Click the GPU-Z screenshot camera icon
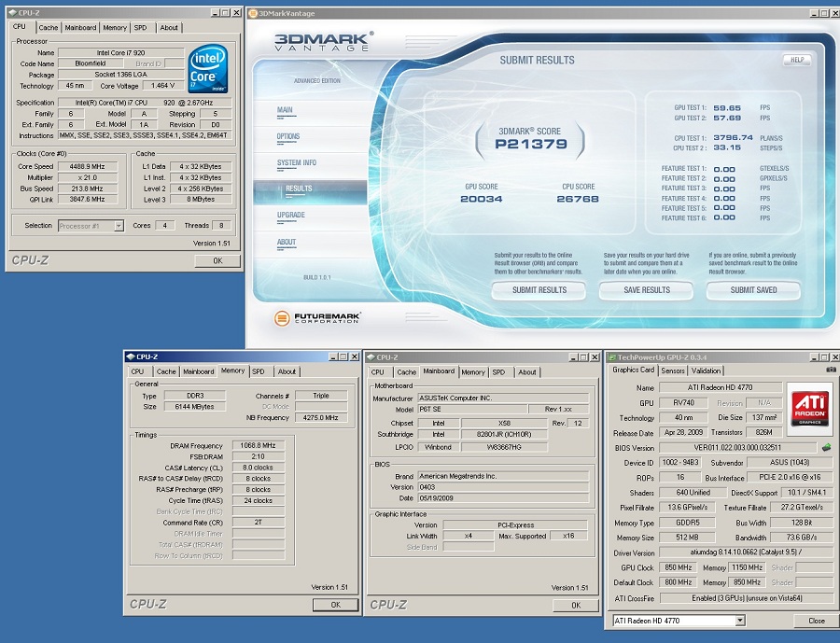This screenshot has width=840, height=643. [831, 370]
